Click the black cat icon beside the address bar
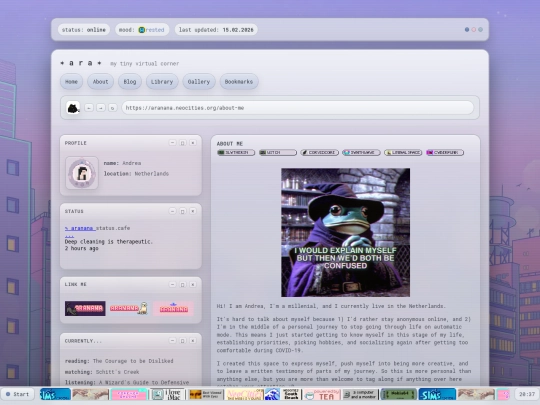 (x=73, y=108)
